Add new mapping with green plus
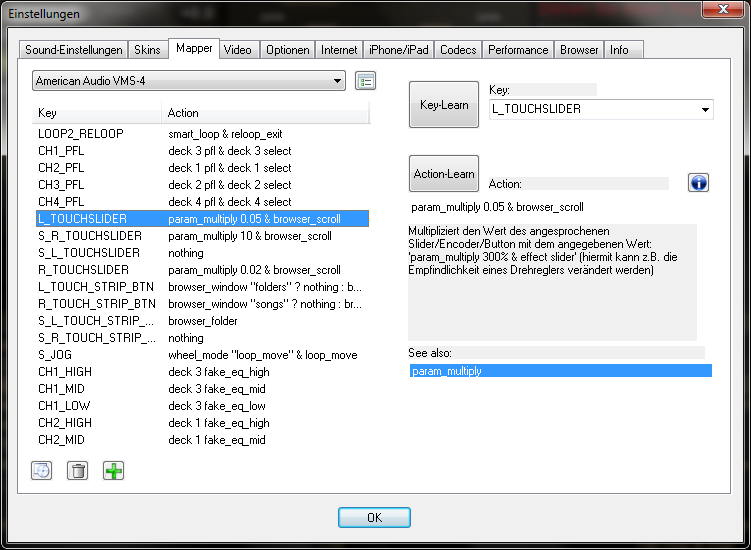751x550 pixels. click(x=114, y=470)
